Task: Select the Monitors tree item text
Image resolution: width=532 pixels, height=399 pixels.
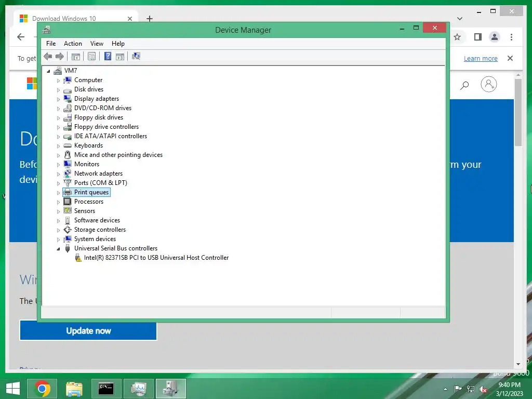Action: (x=87, y=164)
